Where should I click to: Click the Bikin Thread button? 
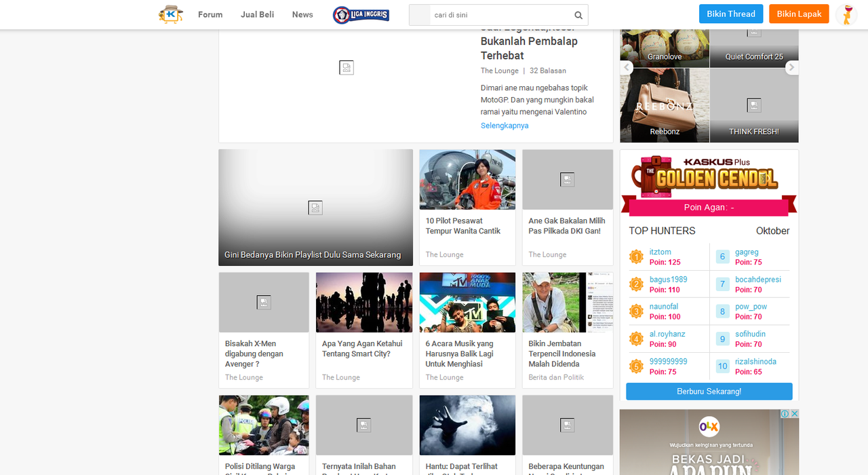pos(731,14)
